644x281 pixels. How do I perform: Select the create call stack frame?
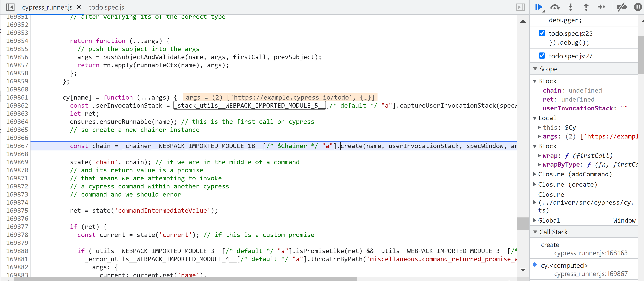point(550,245)
